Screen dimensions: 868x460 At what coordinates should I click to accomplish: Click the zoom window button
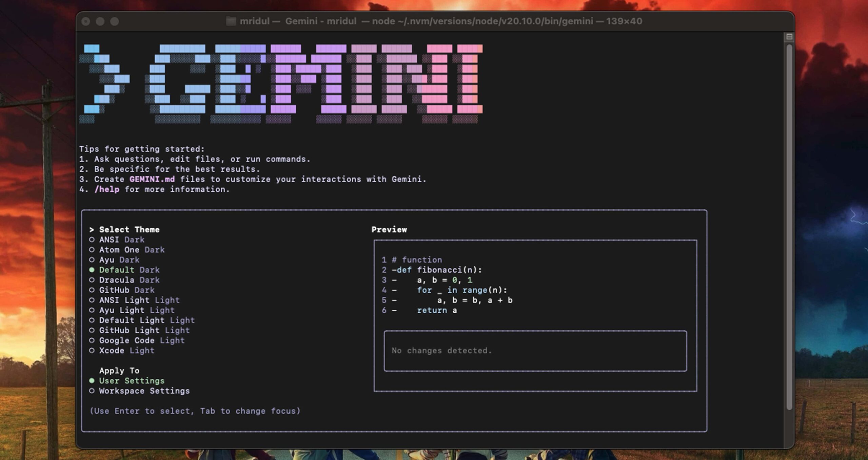115,22
